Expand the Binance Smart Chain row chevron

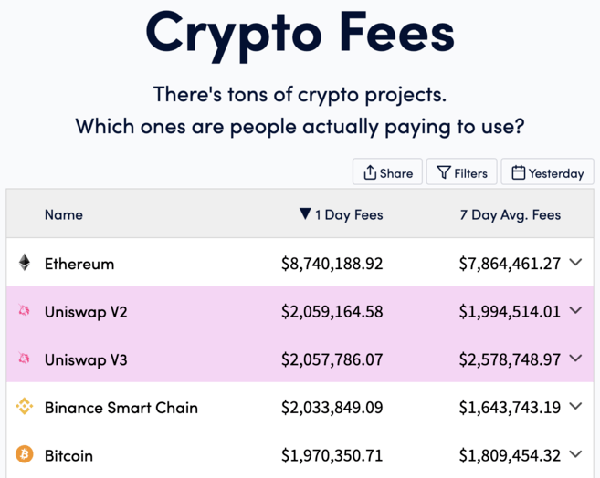click(575, 406)
